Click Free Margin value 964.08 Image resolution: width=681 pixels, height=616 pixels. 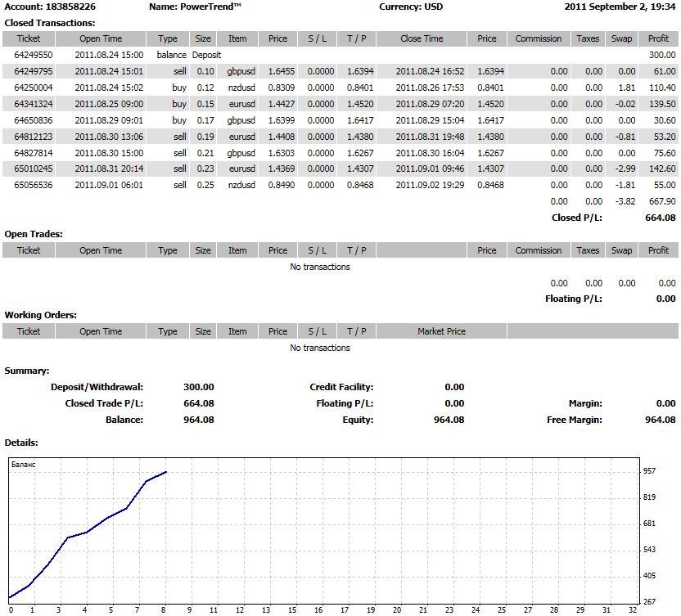(661, 420)
